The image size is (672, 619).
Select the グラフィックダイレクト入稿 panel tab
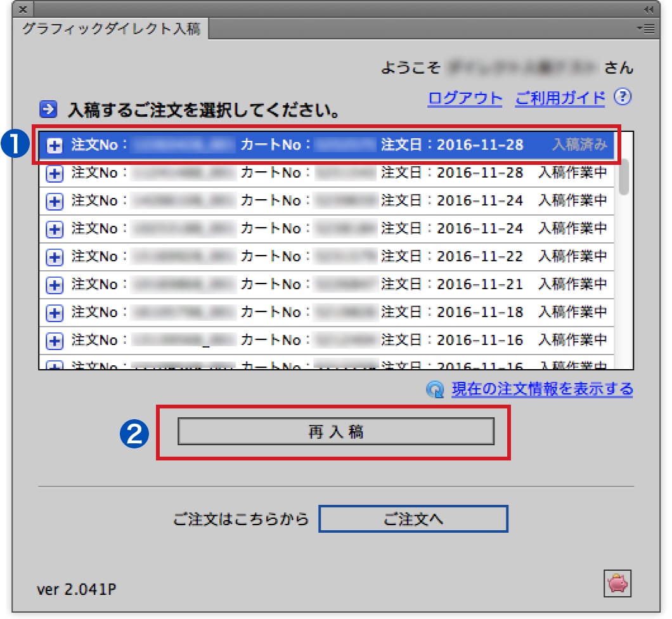point(111,29)
